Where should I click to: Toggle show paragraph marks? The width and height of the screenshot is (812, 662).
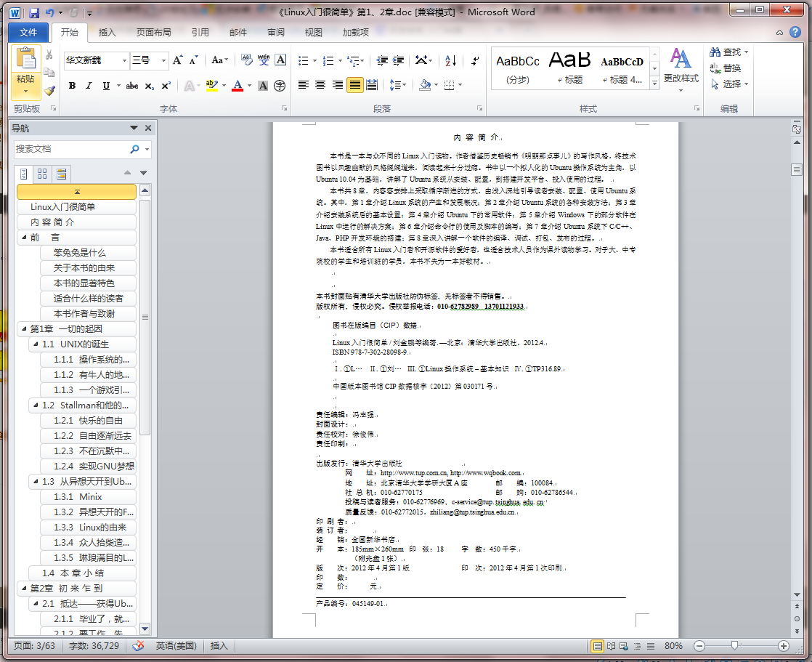[x=474, y=60]
